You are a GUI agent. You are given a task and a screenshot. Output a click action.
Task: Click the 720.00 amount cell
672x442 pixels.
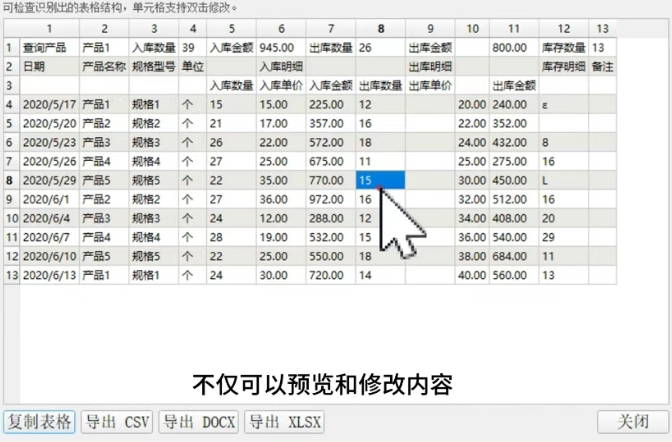(331, 275)
